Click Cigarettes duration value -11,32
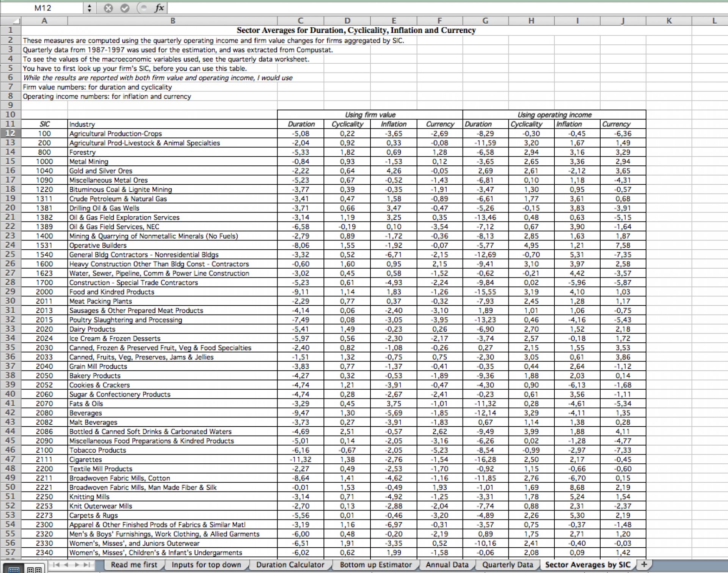 click(301, 460)
